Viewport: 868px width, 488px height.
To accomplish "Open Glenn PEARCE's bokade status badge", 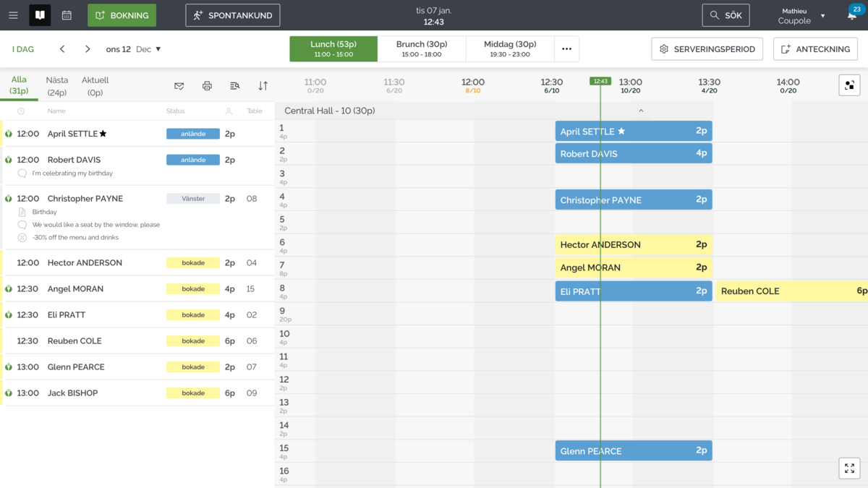I will [x=193, y=367].
